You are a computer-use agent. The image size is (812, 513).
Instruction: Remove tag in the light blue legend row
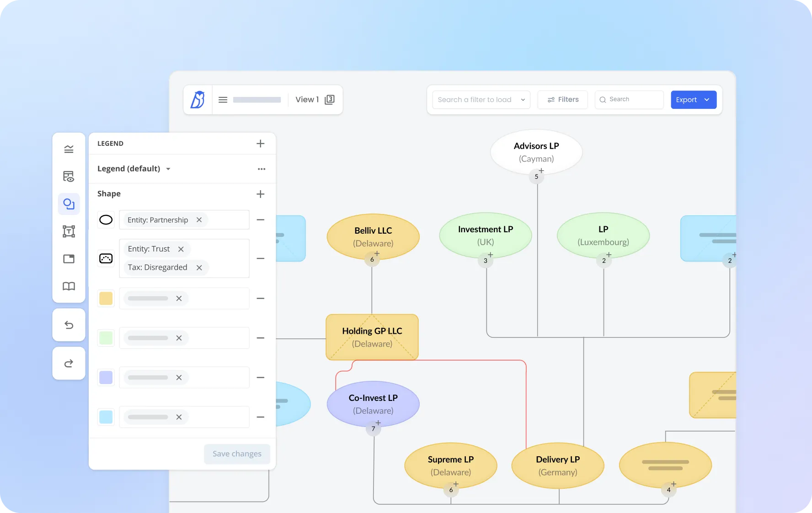(179, 417)
